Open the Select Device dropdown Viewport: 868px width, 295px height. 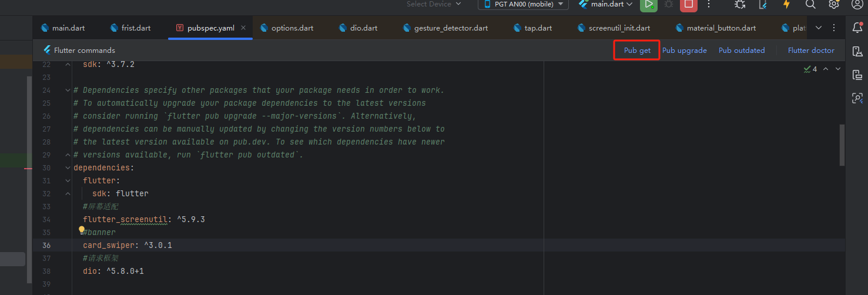click(x=433, y=4)
